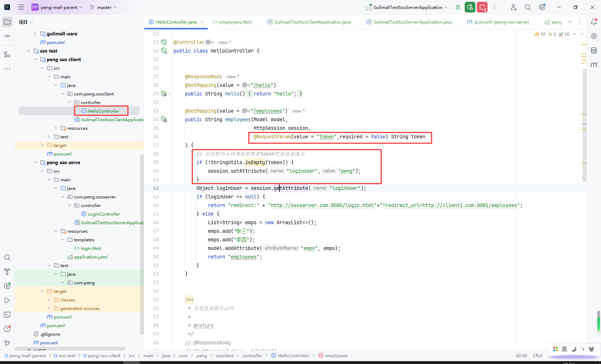This screenshot has width=601, height=364.
Task: Open the Build hammer tool window
Action: [x=7, y=272]
